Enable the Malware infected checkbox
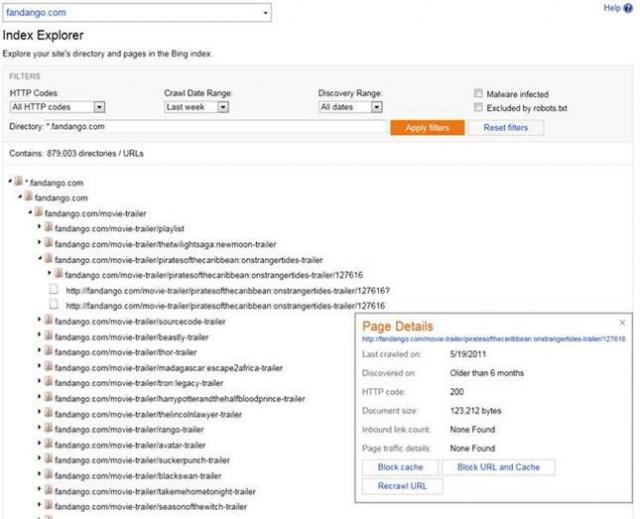 478,93
